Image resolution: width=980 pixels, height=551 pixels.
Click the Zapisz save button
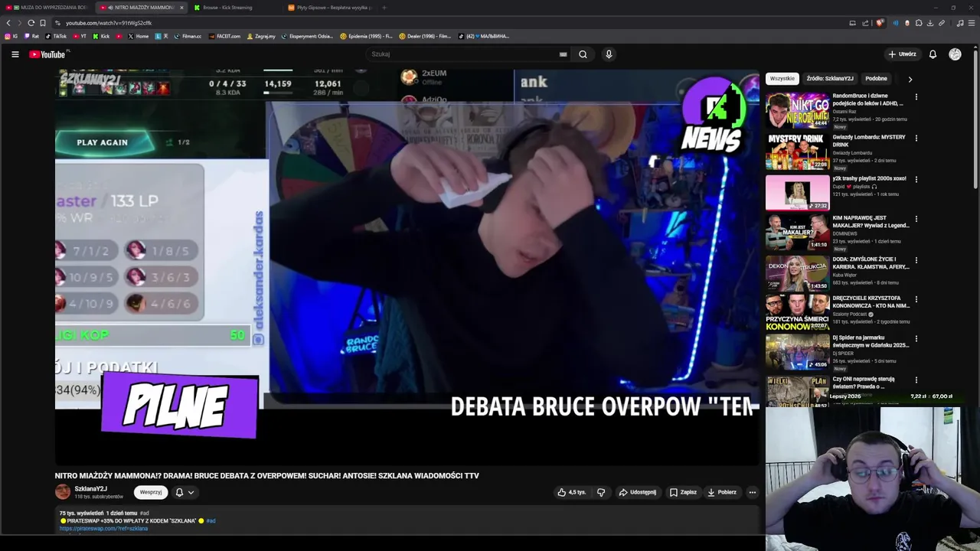pyautogui.click(x=683, y=492)
